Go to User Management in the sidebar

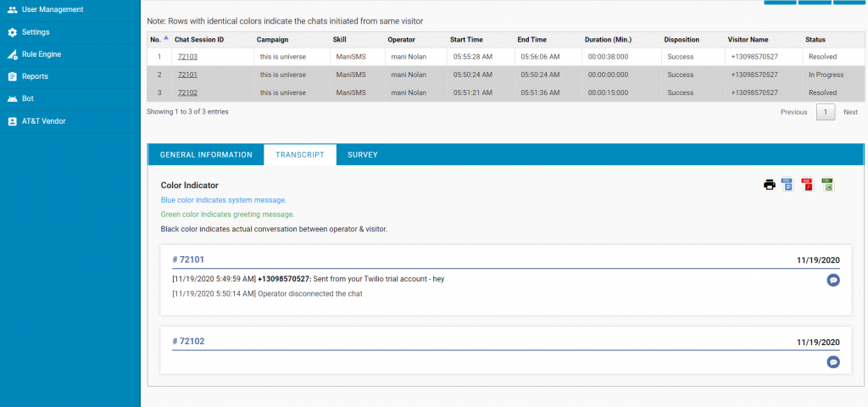tap(52, 9)
